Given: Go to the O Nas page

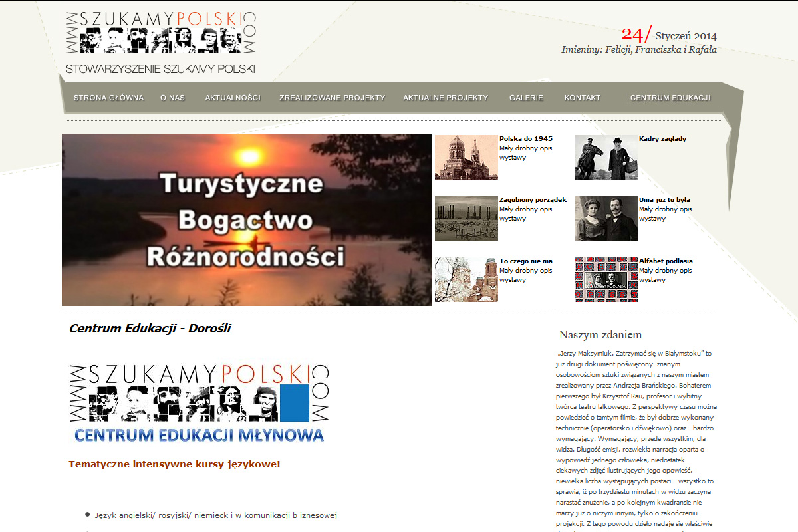Looking at the screenshot, I should (x=172, y=98).
